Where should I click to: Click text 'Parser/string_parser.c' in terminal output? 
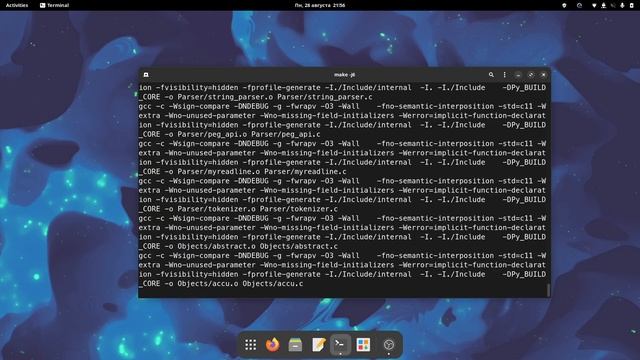(x=324, y=97)
